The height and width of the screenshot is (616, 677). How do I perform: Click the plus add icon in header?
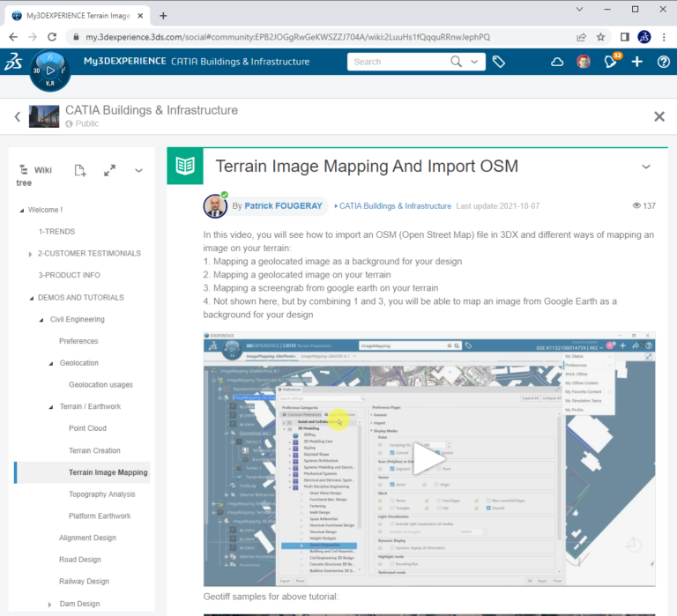(637, 62)
